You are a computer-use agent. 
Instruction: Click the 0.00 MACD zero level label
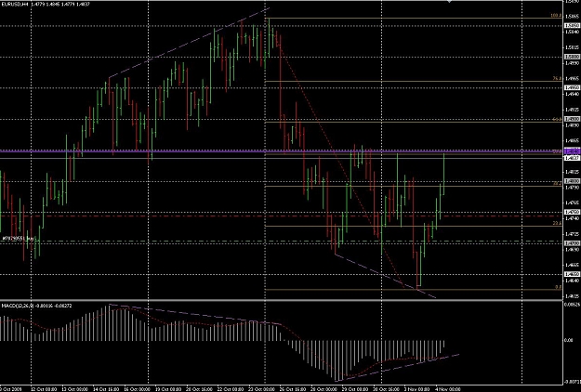pos(568,340)
